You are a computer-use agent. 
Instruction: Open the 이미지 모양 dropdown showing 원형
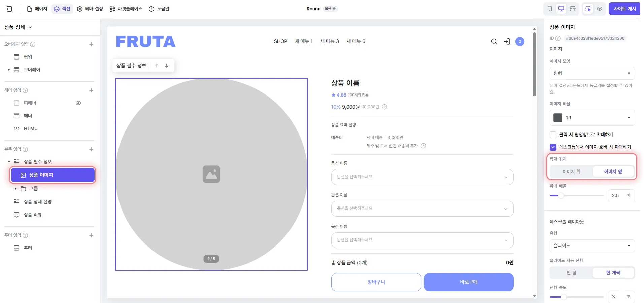pyautogui.click(x=592, y=73)
